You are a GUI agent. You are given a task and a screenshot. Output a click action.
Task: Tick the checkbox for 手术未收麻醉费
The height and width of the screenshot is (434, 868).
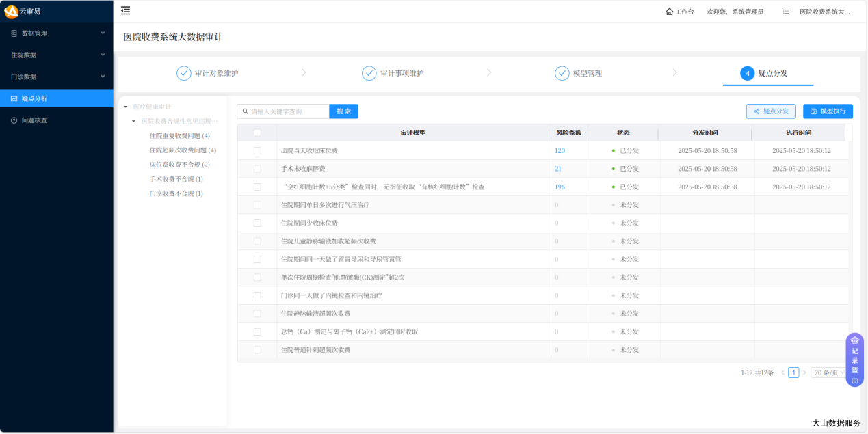[x=257, y=169]
